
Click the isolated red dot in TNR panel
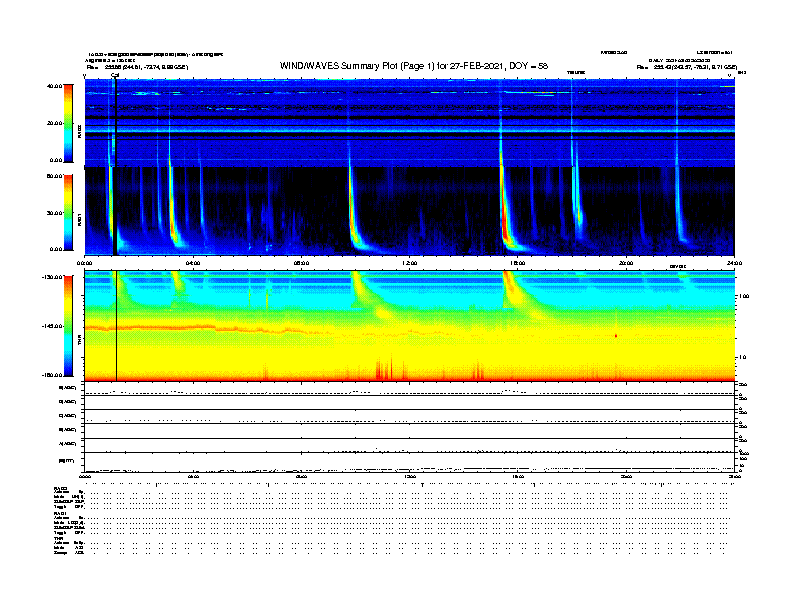616,336
